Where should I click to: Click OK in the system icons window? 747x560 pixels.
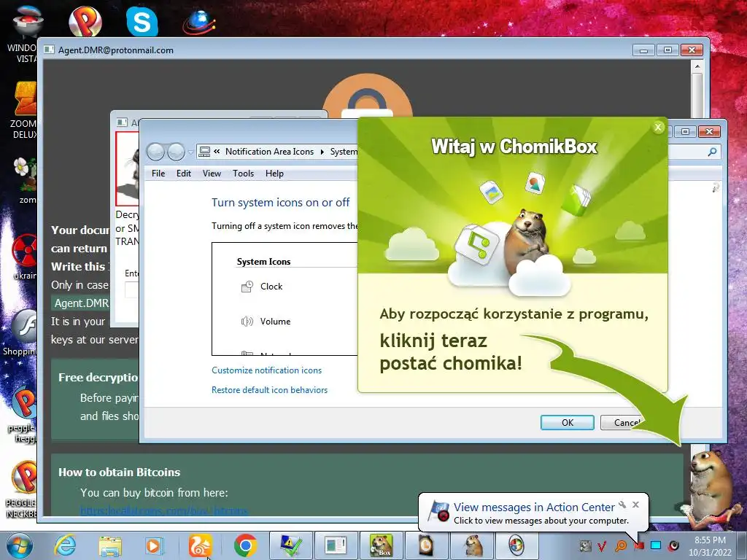click(x=568, y=422)
